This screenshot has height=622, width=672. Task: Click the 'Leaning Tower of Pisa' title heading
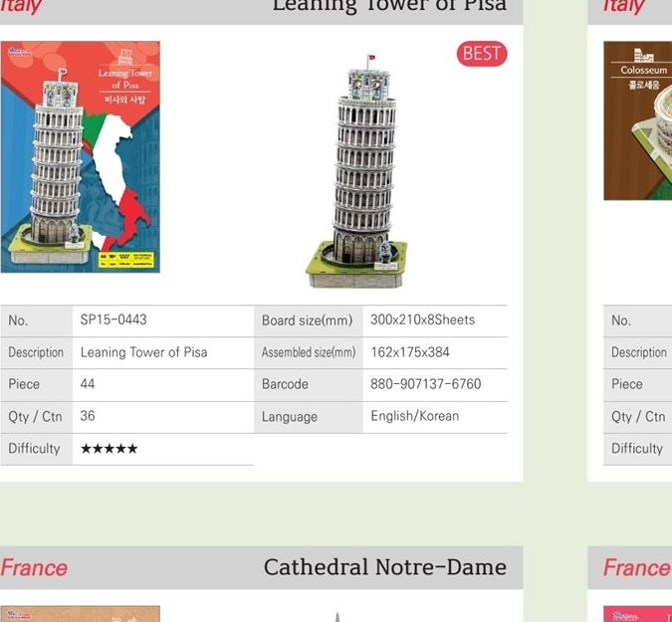pyautogui.click(x=389, y=6)
